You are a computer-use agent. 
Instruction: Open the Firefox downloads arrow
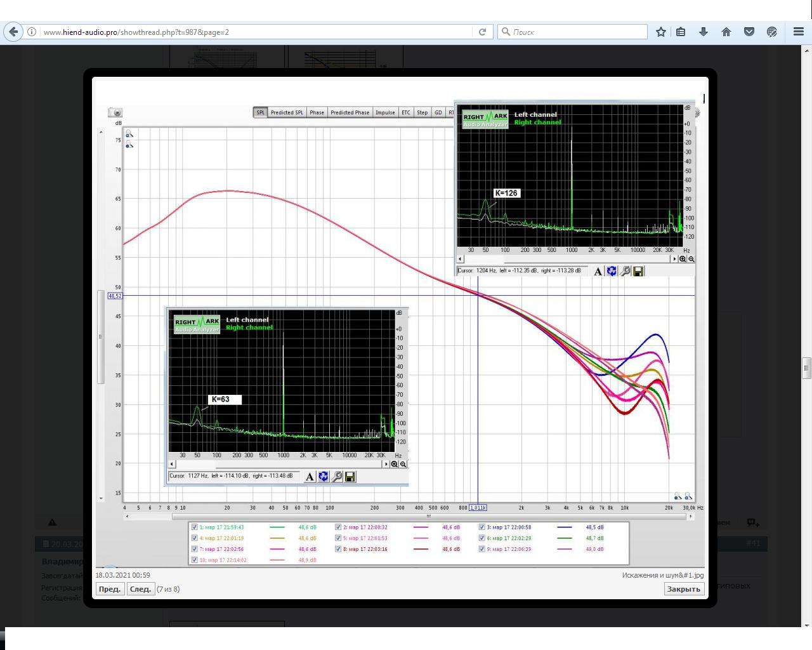(x=704, y=32)
